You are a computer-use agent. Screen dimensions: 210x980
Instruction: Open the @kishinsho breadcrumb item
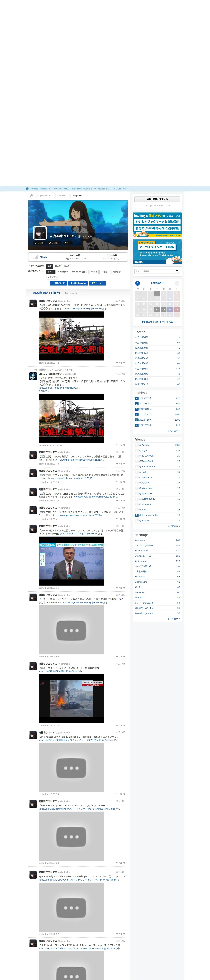pyautogui.click(x=45, y=196)
